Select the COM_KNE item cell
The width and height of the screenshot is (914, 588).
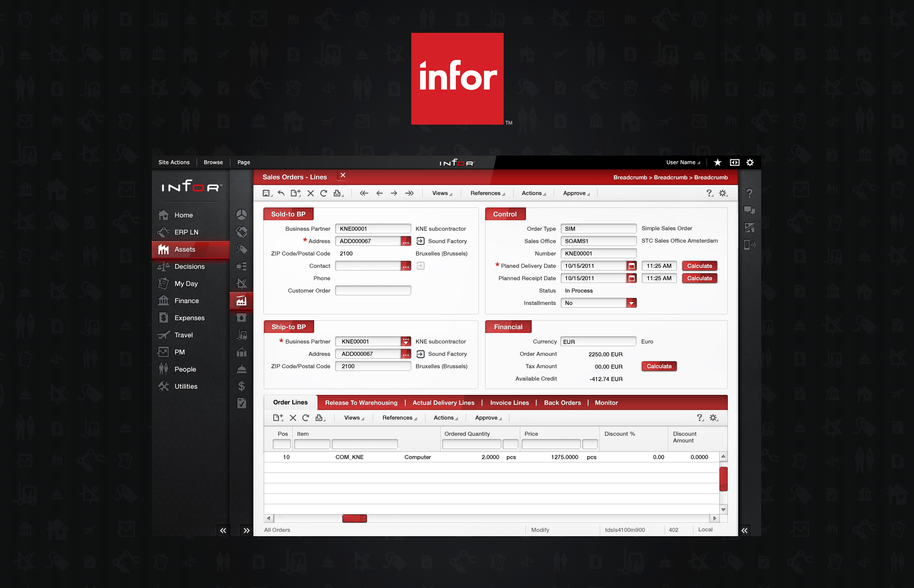(349, 457)
